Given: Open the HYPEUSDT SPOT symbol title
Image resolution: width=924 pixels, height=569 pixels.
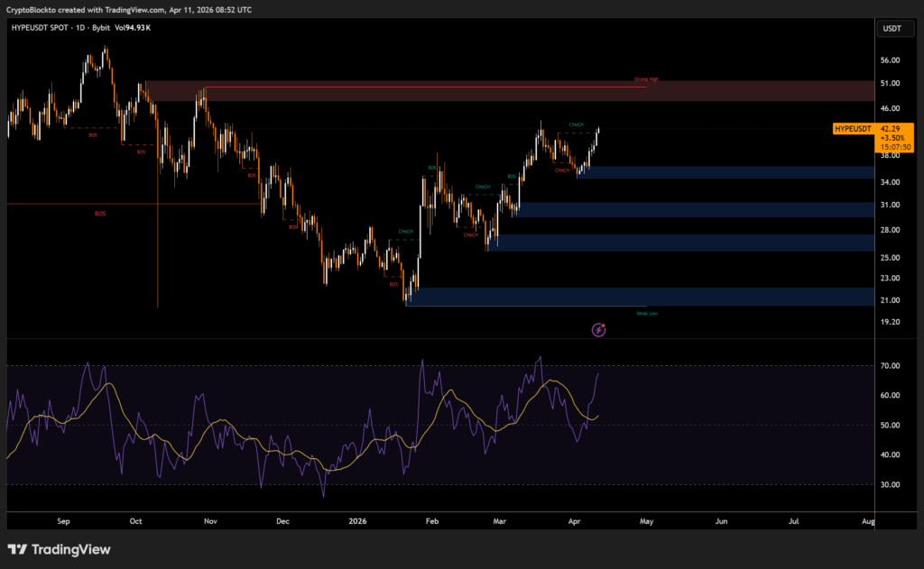Looking at the screenshot, I should click(x=43, y=28).
